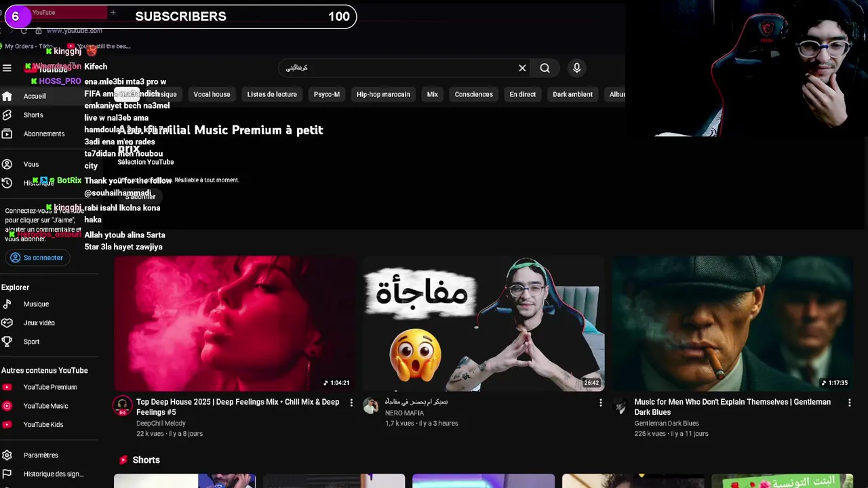Click the Music for Men Who Don't Explain title
Screen dimensions: 868x488
pos(732,407)
